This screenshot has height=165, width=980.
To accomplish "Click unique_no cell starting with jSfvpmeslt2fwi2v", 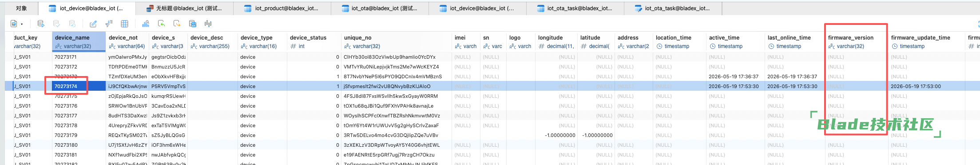I will 397,86.
